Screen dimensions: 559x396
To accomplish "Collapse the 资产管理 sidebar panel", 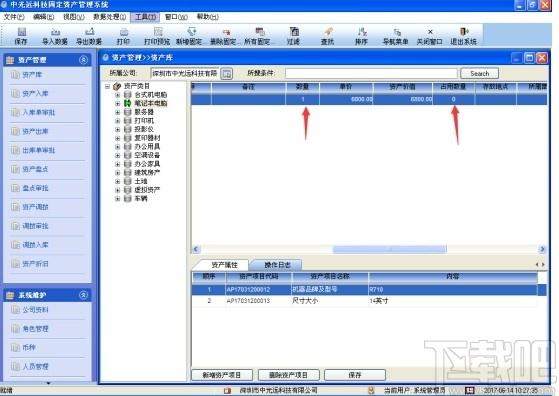I will (83, 60).
